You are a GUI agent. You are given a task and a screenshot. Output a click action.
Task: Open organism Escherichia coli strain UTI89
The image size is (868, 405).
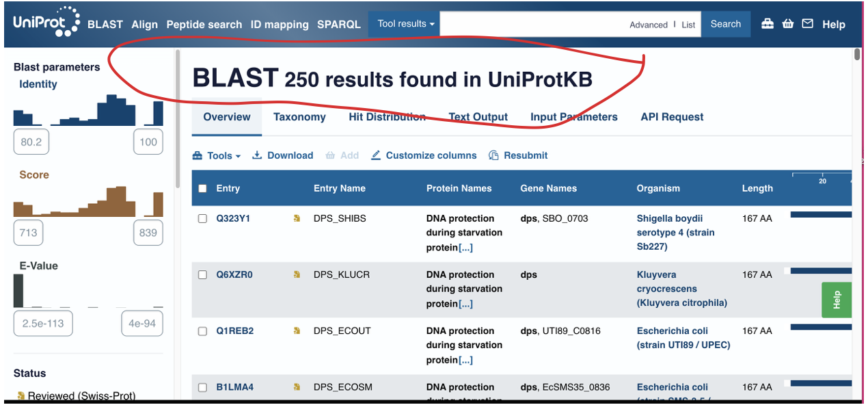click(x=683, y=338)
